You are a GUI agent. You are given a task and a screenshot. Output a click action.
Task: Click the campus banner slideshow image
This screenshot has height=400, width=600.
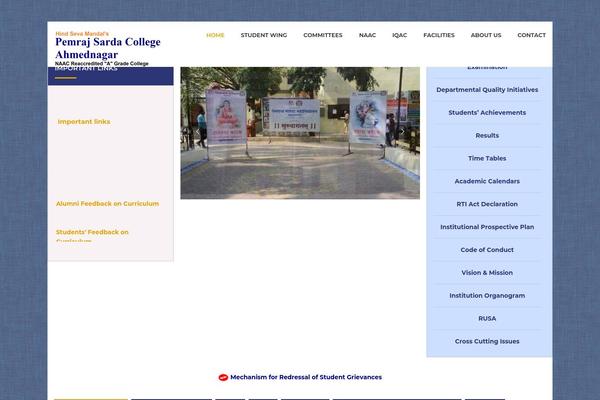tap(300, 133)
